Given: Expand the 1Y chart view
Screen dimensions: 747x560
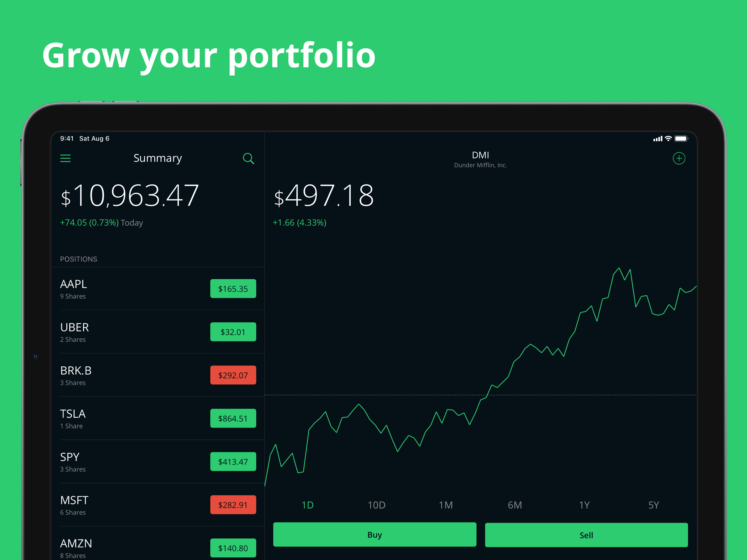Looking at the screenshot, I should click(x=584, y=504).
